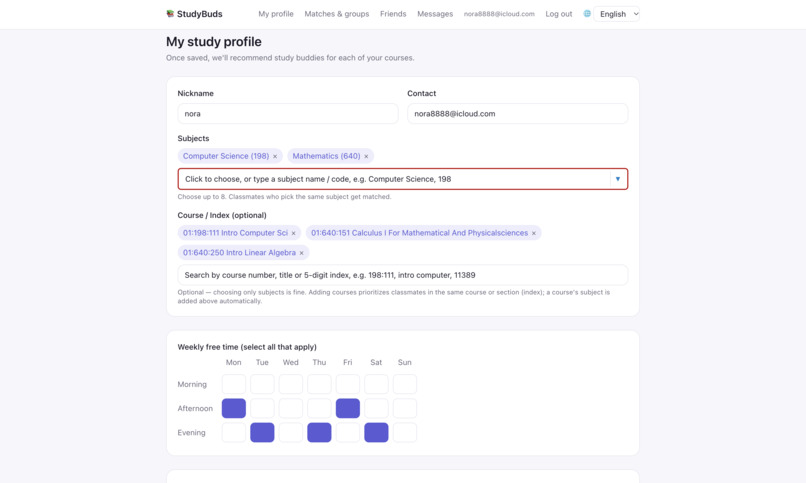
Task: Deselect Thursday evening free time
Action: click(x=319, y=433)
